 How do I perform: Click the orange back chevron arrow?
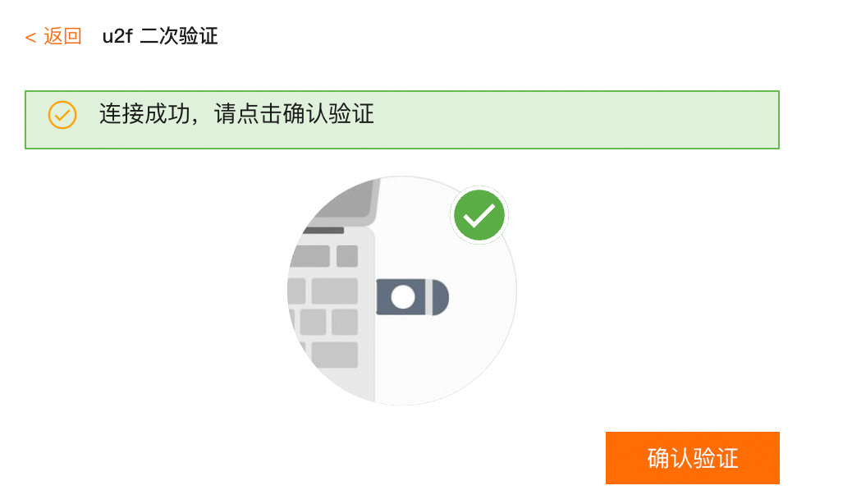pyautogui.click(x=30, y=38)
